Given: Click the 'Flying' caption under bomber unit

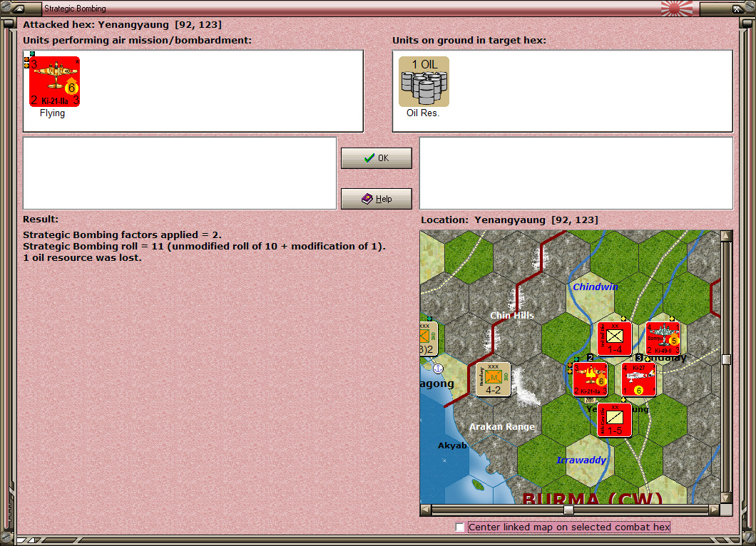Looking at the screenshot, I should click(52, 113).
